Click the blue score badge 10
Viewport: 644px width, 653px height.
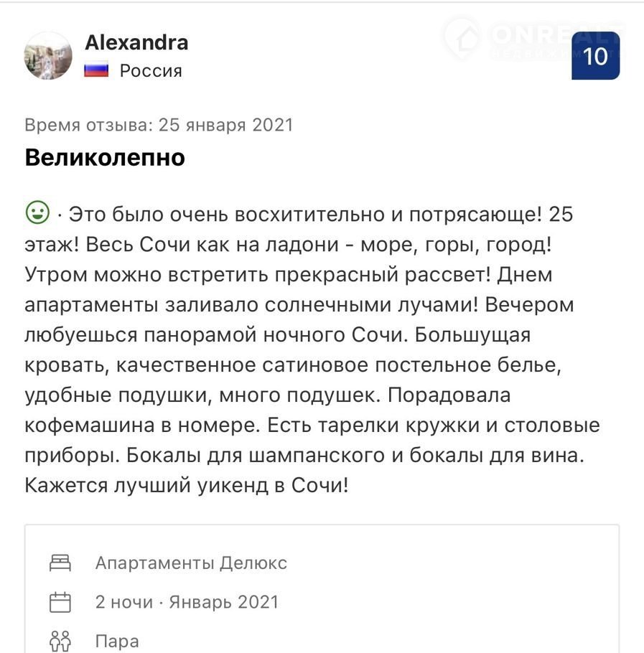click(595, 55)
